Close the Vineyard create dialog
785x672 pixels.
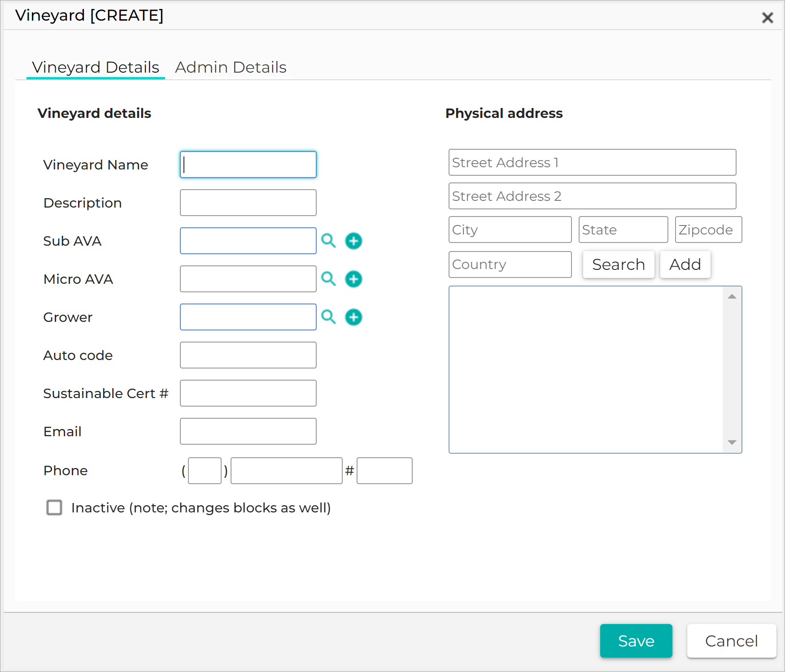(768, 17)
